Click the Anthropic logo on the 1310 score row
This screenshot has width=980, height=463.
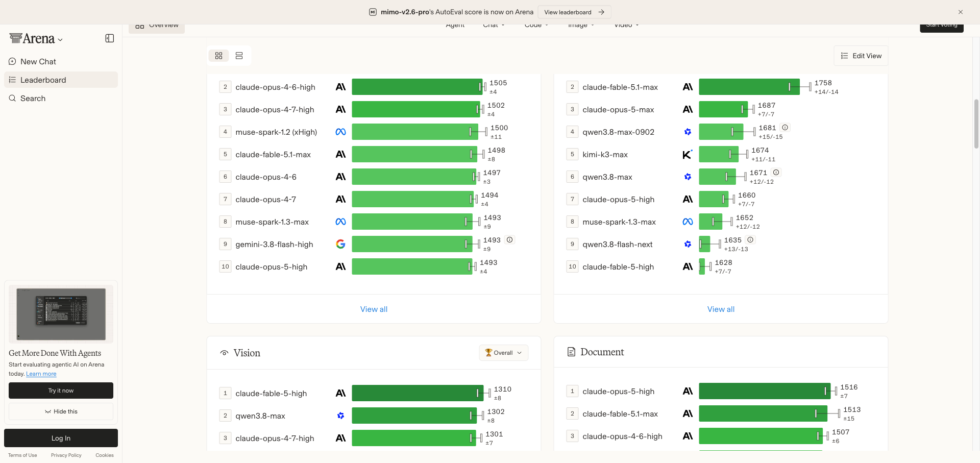(340, 394)
